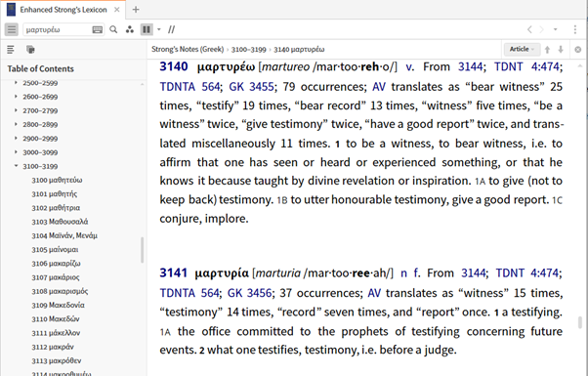This screenshot has height=376, width=588.
Task: Click the copy pages icon in sidebar
Action: click(x=30, y=50)
